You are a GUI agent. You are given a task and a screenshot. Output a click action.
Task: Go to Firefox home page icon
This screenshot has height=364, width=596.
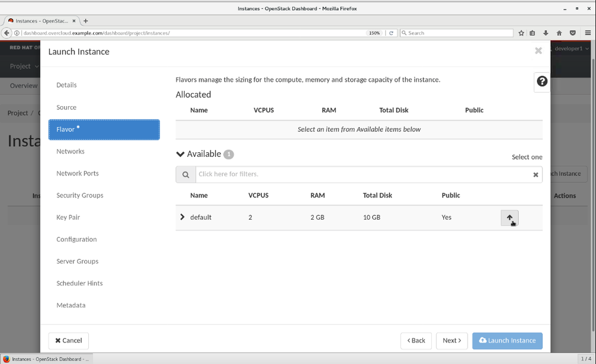point(559,33)
